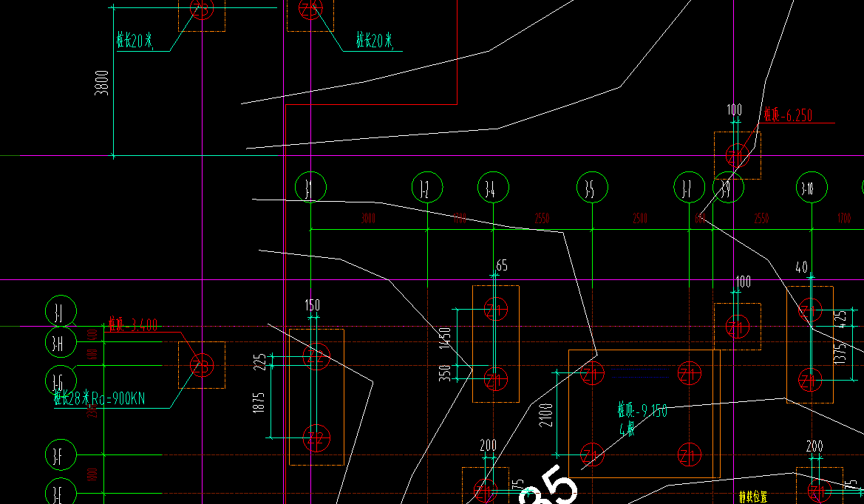
Task: Select the '425' dimension text
Action: (840, 319)
